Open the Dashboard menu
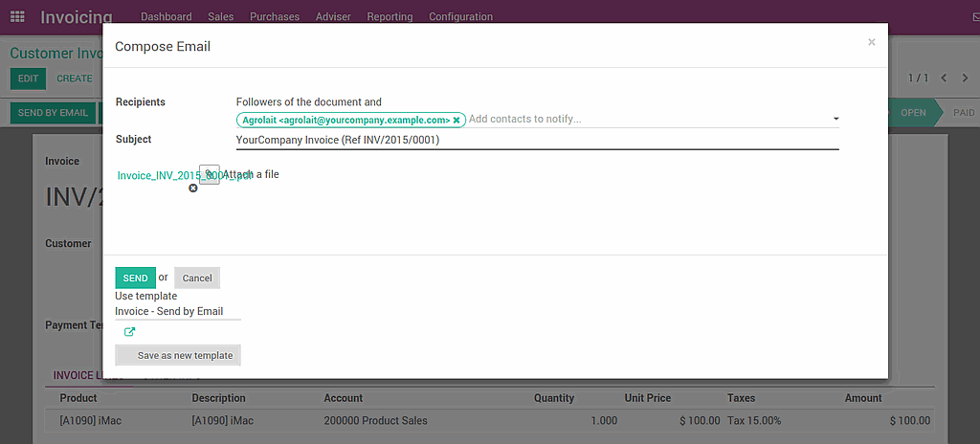This screenshot has height=444, width=980. pyautogui.click(x=166, y=16)
